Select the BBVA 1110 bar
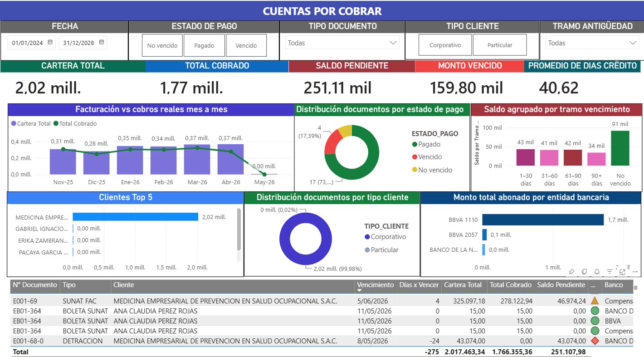Image resolution: width=644 pixels, height=357 pixels. [x=543, y=220]
